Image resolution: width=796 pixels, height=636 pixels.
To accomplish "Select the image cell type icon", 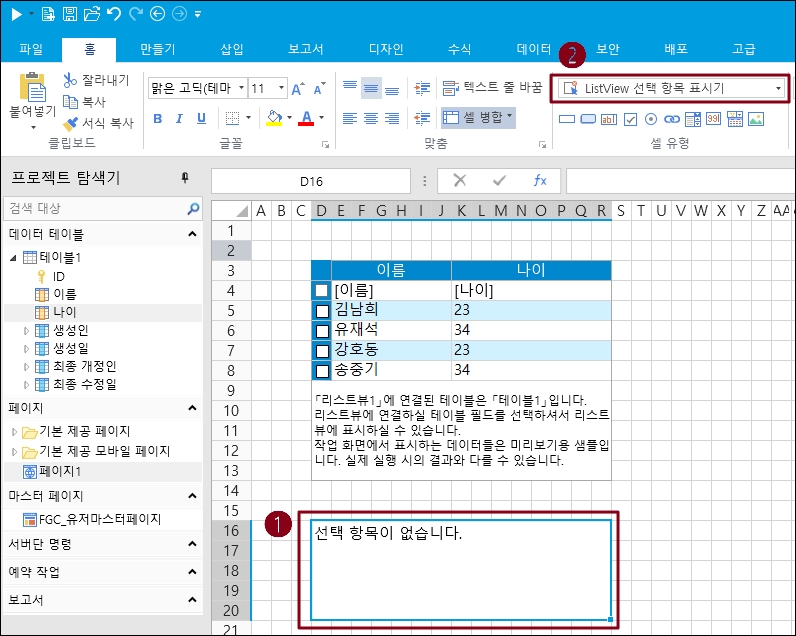I will tap(756, 119).
